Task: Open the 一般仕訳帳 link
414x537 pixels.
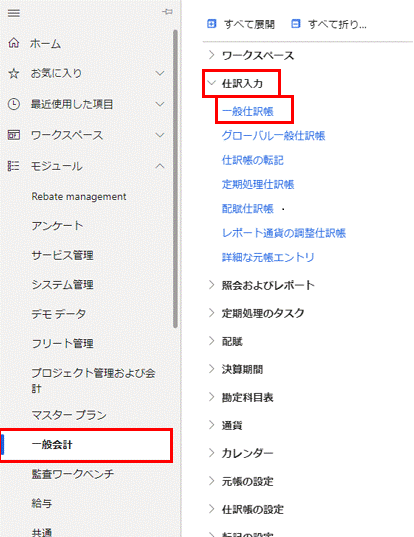Action: (x=248, y=111)
